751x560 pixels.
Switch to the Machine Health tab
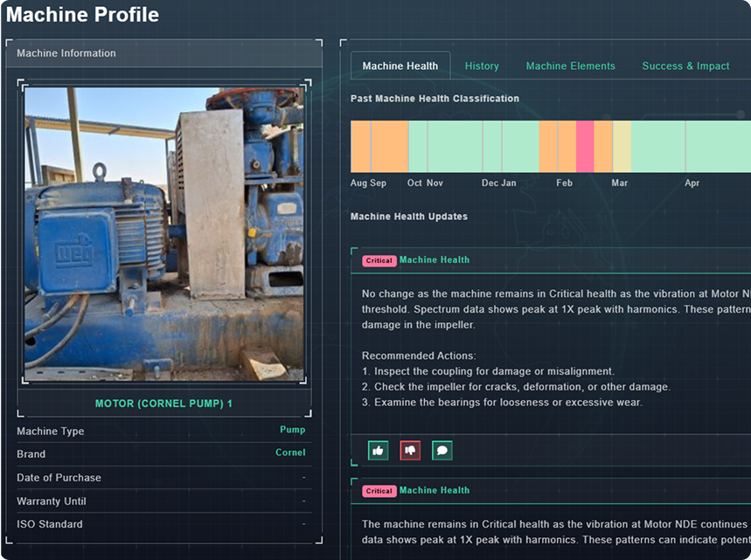[400, 66]
